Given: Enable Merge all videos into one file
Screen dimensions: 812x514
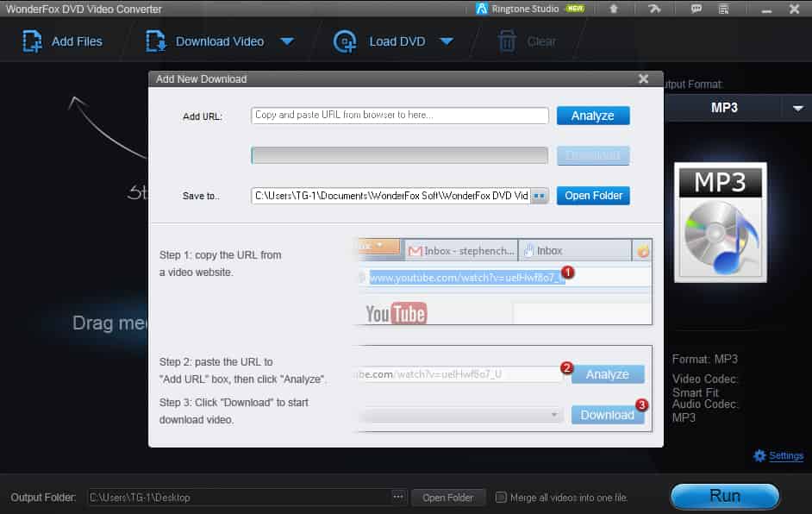Looking at the screenshot, I should (502, 497).
